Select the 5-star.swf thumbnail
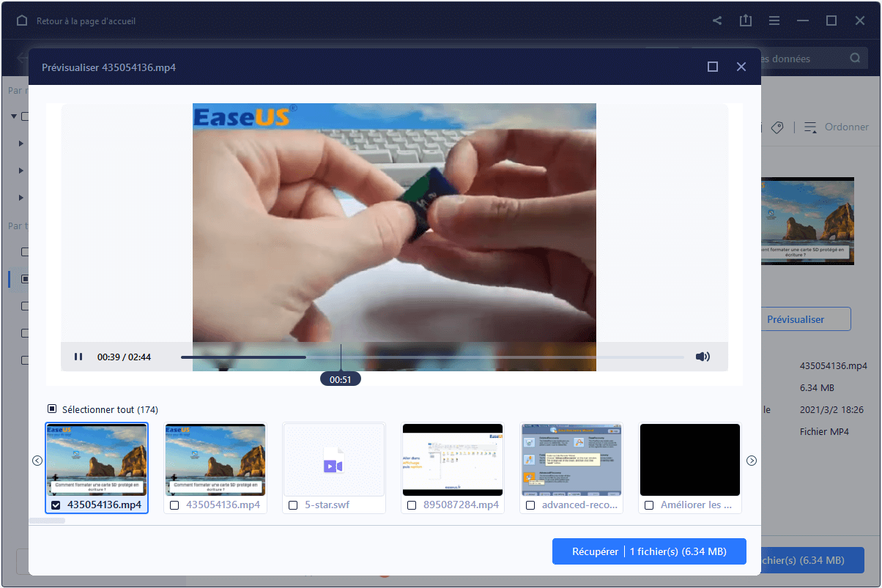The height and width of the screenshot is (588, 882). tap(334, 460)
